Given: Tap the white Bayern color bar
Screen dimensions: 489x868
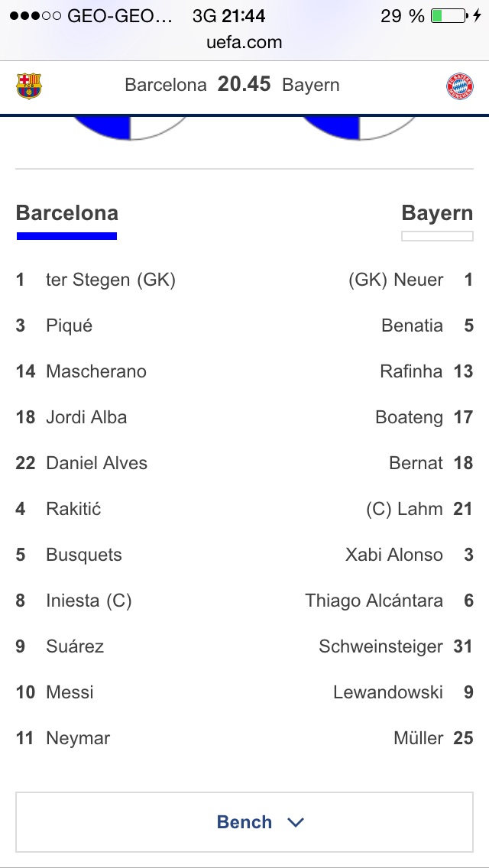Looking at the screenshot, I should pos(437,236).
